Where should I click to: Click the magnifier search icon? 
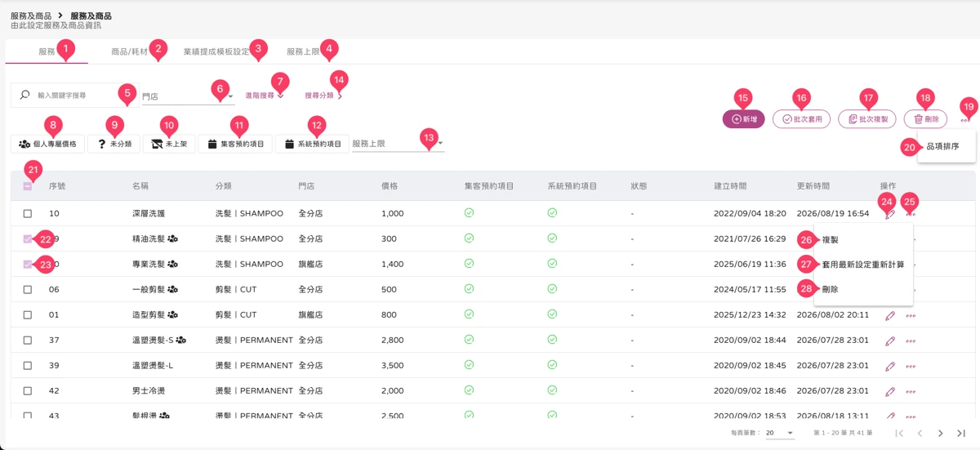point(24,96)
